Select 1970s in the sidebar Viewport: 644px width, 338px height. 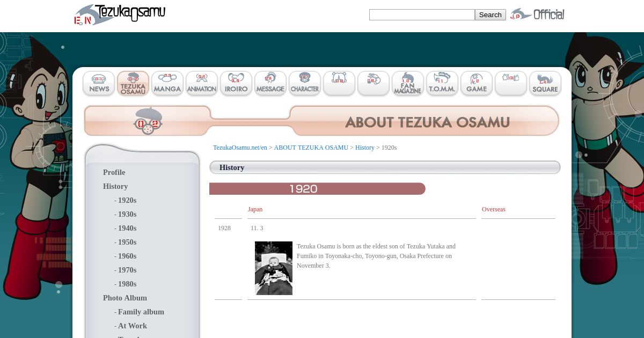click(127, 270)
